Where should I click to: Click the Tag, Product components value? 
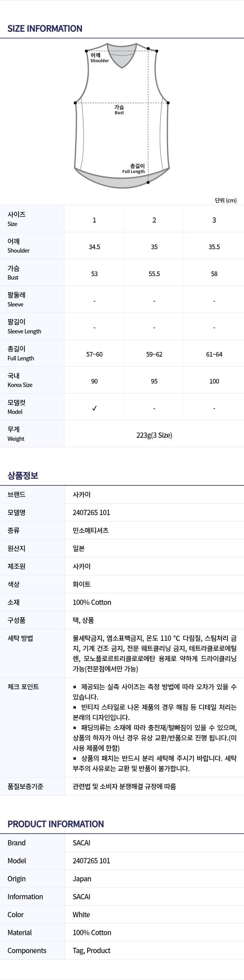pyautogui.click(x=91, y=950)
